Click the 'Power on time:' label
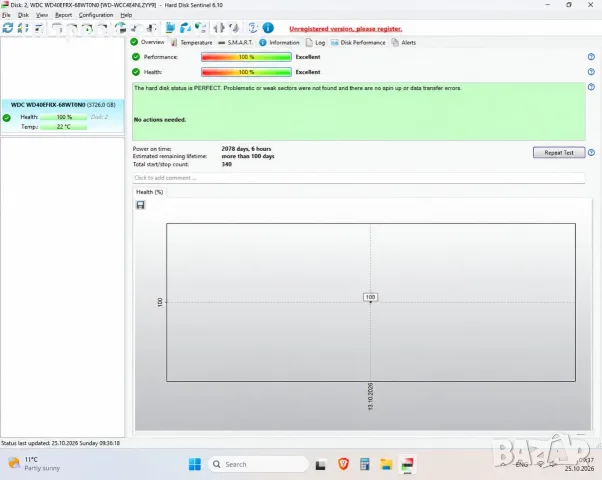Screen dimensions: 602x480 coord(152,149)
